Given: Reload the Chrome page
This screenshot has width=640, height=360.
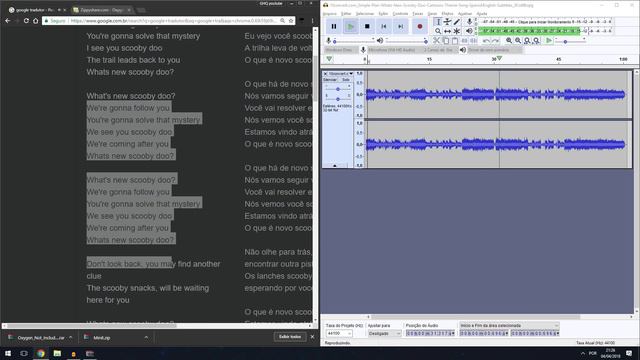Looking at the screenshot, I should pyautogui.click(x=26, y=20).
